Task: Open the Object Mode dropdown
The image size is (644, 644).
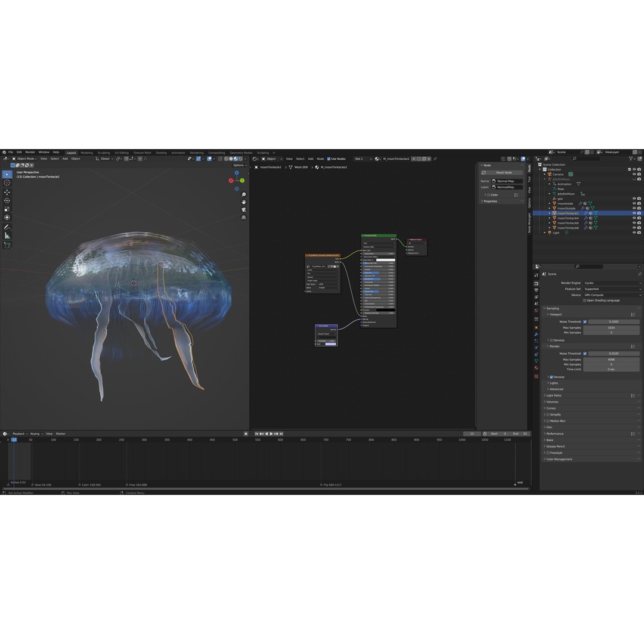Action: (x=24, y=159)
